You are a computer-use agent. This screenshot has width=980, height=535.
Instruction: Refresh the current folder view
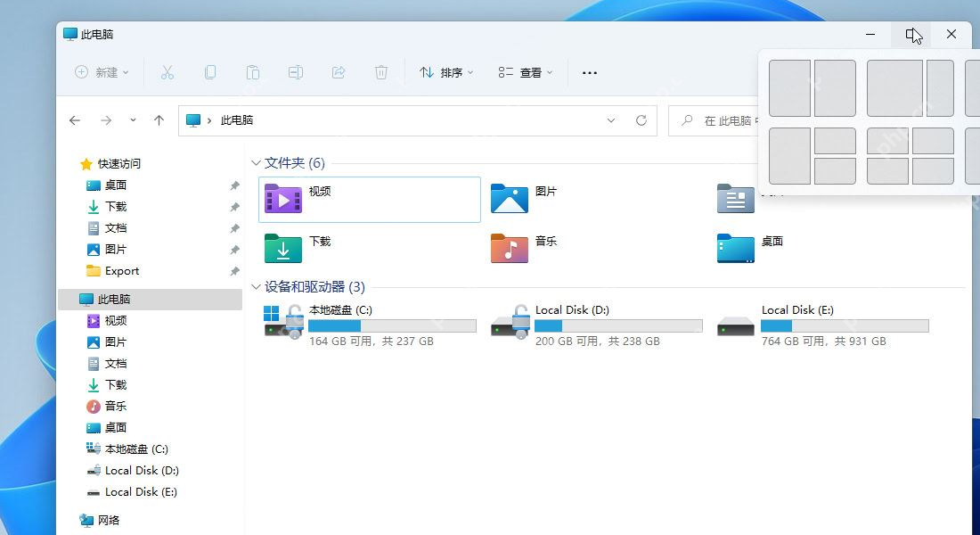click(x=641, y=120)
